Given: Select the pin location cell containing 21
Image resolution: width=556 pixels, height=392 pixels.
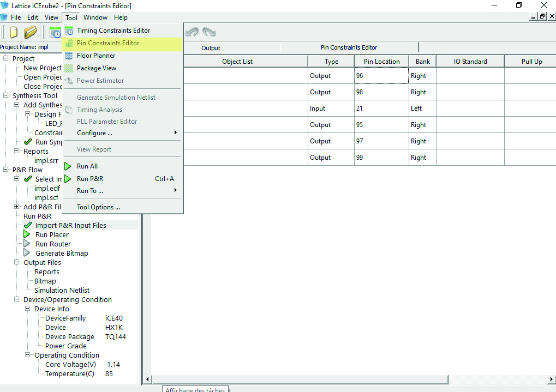Looking at the screenshot, I should click(x=381, y=108).
